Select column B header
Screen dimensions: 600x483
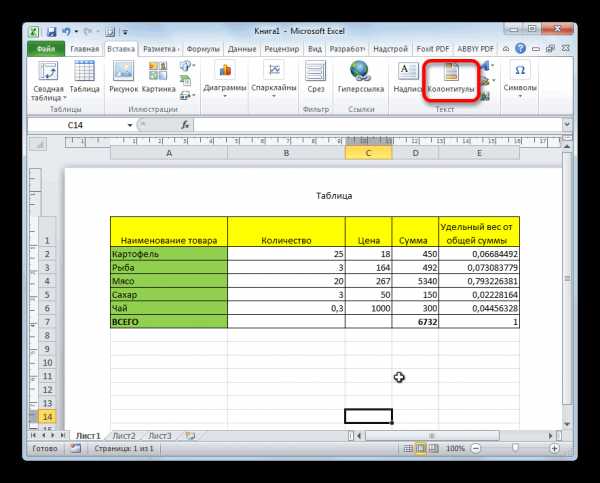(286, 153)
